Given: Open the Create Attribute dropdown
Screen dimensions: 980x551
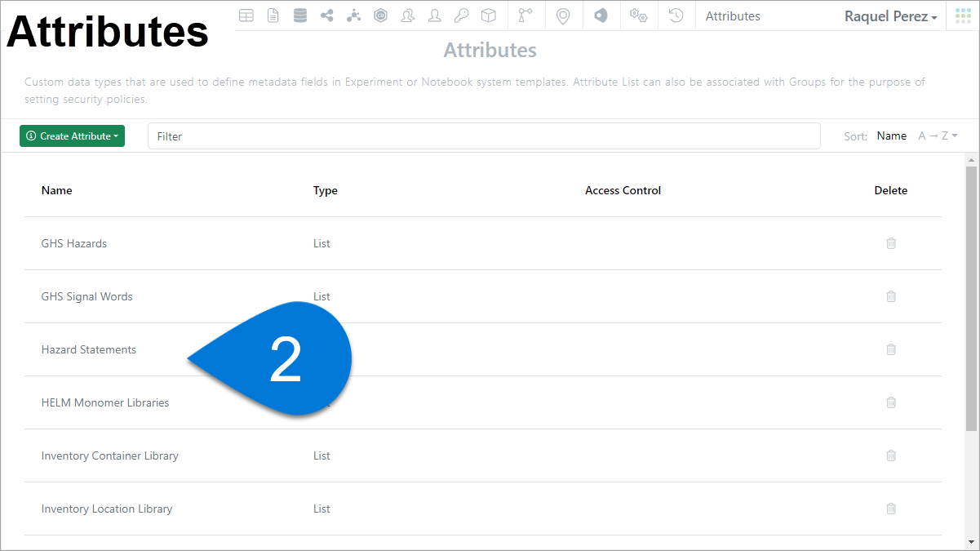Looking at the screenshot, I should pos(72,136).
